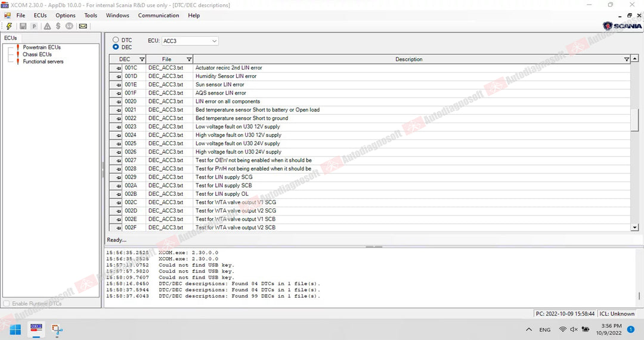
Task: Click the envelope message toolbar icon
Action: (x=83, y=26)
